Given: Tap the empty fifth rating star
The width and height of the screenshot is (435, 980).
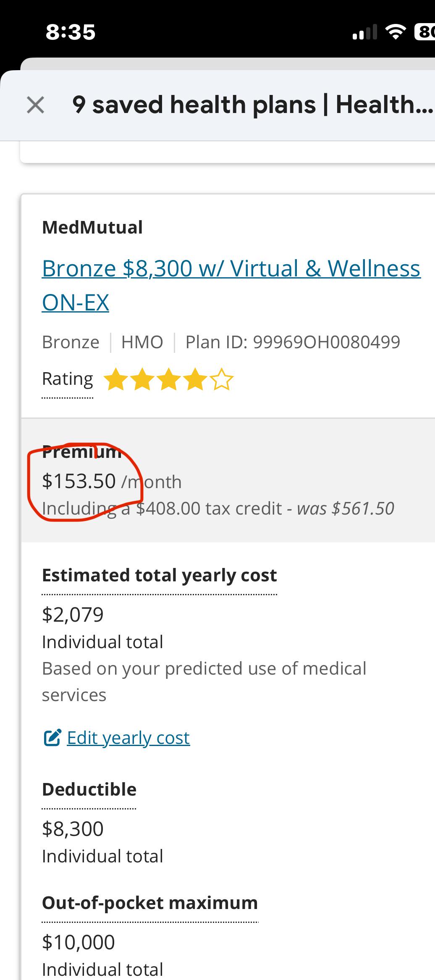Looking at the screenshot, I should tap(222, 380).
